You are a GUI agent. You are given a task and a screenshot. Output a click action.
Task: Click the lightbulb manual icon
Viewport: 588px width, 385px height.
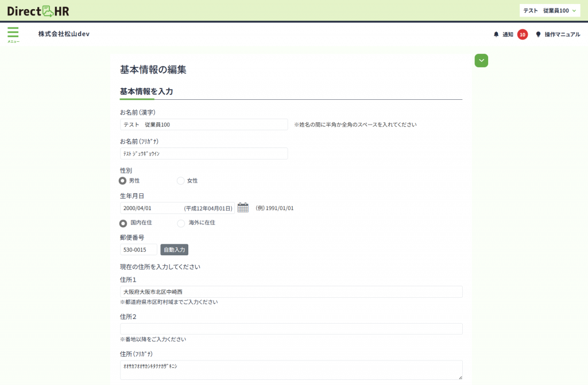tap(538, 34)
